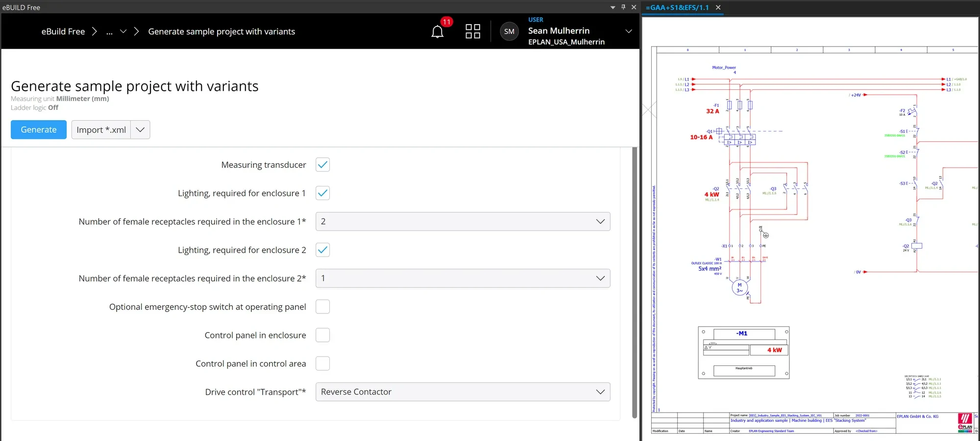This screenshot has height=441, width=980.
Task: Uncheck Lighting required for enclosure 1
Action: point(323,193)
